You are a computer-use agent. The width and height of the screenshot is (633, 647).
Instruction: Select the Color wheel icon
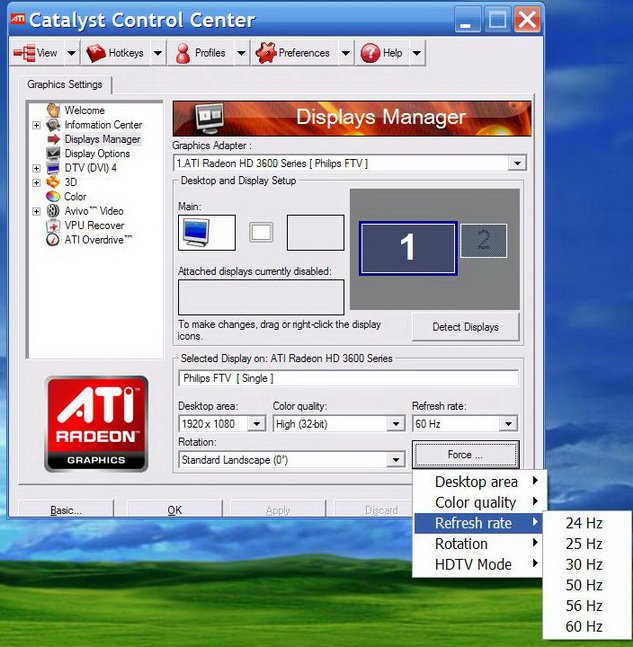(53, 196)
